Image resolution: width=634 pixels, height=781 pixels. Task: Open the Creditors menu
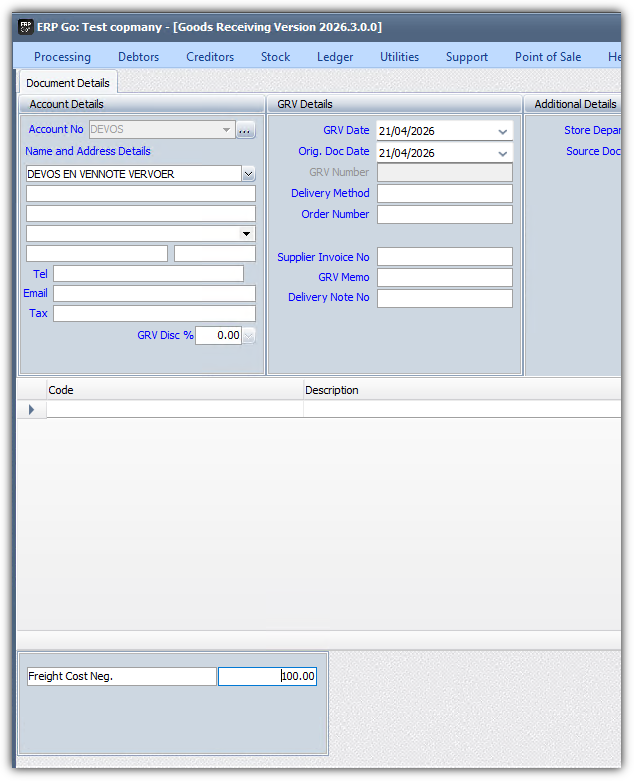[x=210, y=57]
